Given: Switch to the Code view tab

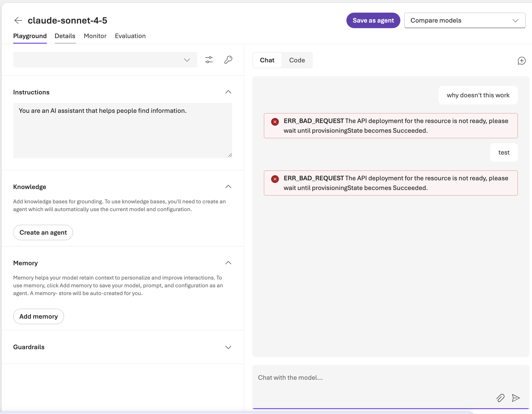Looking at the screenshot, I should click(x=297, y=60).
